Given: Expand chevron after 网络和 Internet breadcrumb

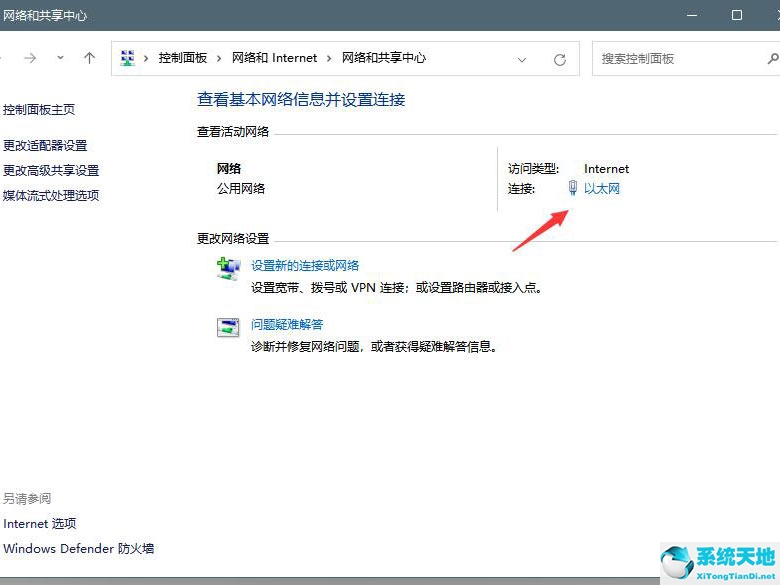Looking at the screenshot, I should pos(329,59).
